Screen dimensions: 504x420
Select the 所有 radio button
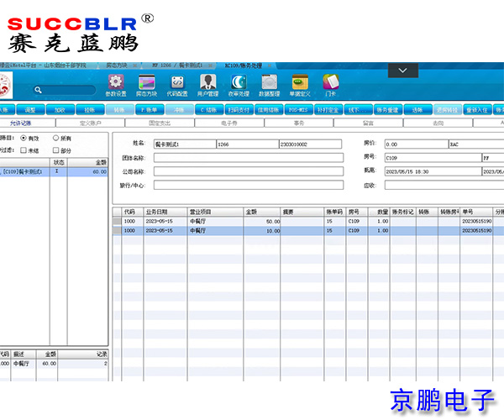(56, 138)
